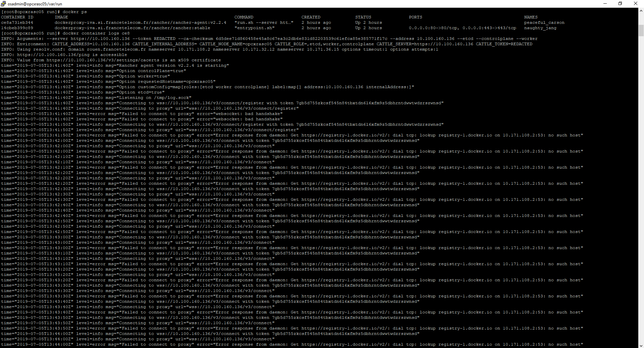Click the minimize window icon
Viewport: 644px width, 348px height.
pos(605,4)
